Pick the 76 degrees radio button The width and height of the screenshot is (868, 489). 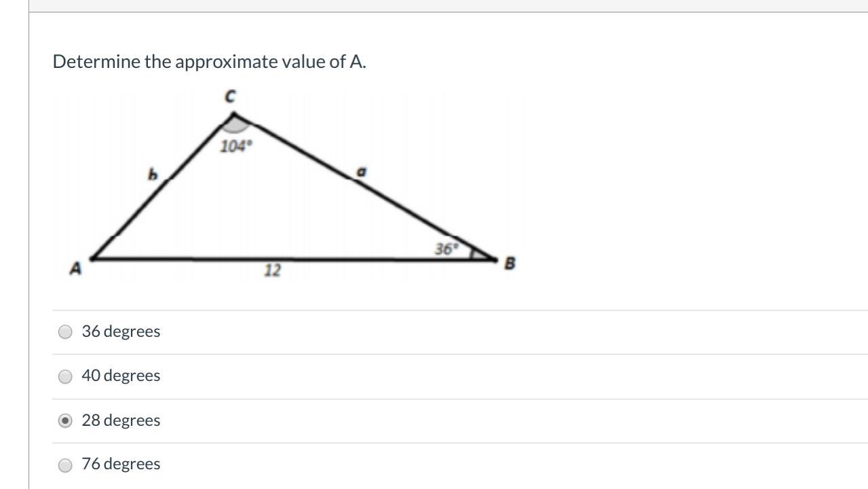[65, 465]
